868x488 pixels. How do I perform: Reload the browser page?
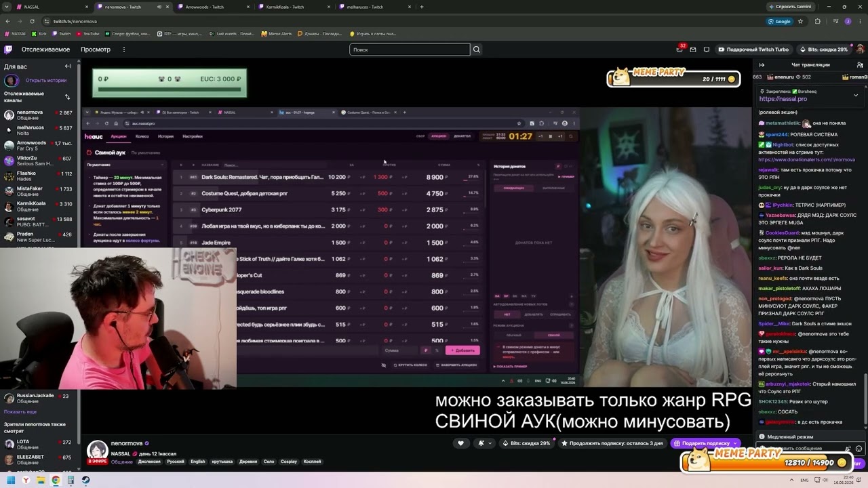coord(31,21)
